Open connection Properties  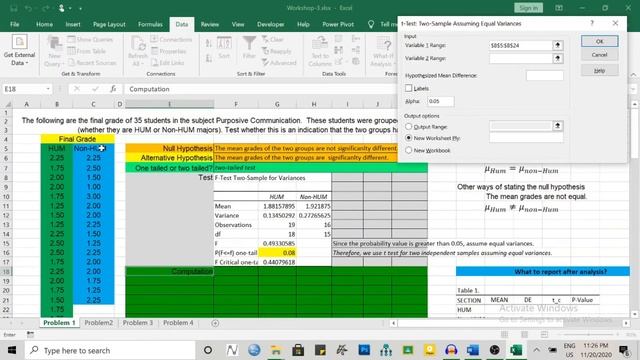(x=169, y=51)
